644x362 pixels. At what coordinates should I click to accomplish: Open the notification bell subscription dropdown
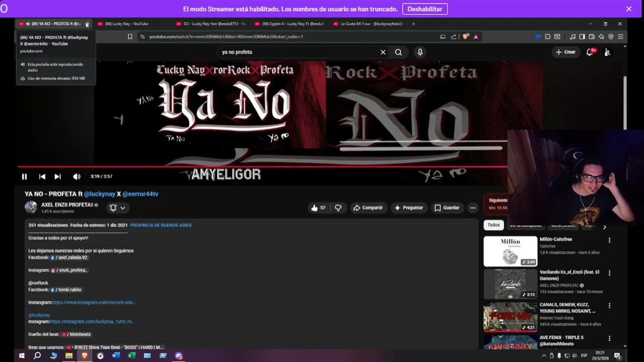tap(117, 208)
